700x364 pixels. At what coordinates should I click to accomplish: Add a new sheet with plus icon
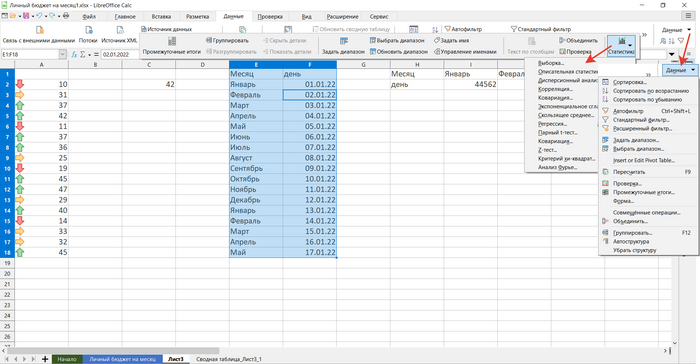(45, 359)
